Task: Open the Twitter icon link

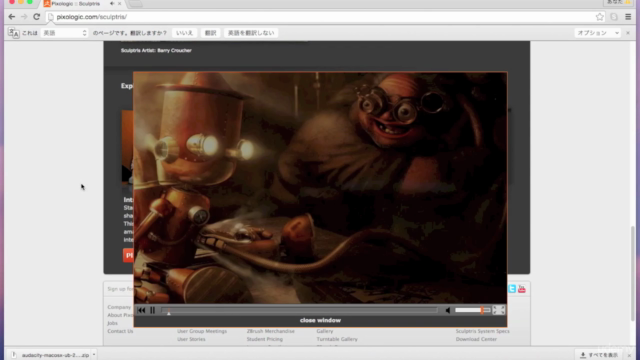Action: [512, 289]
